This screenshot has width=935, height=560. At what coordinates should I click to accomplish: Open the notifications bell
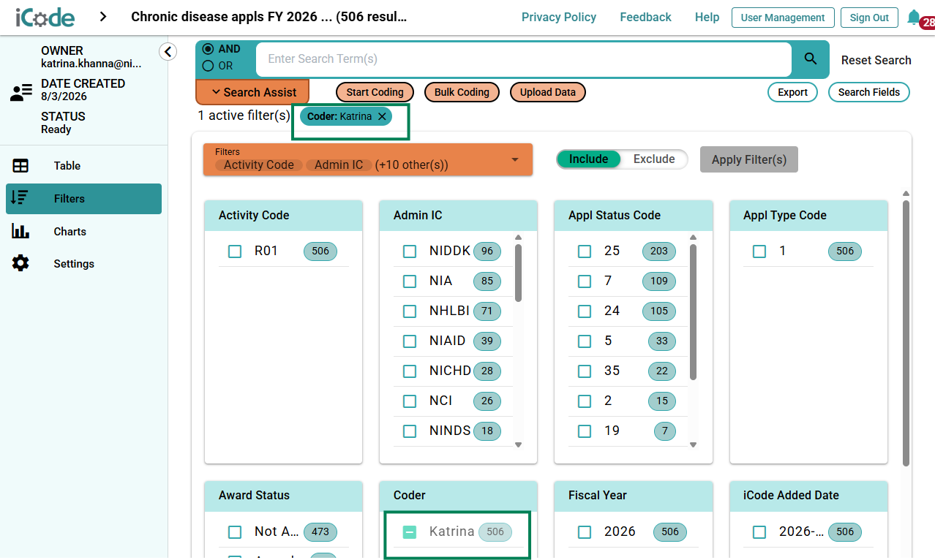[x=913, y=17]
